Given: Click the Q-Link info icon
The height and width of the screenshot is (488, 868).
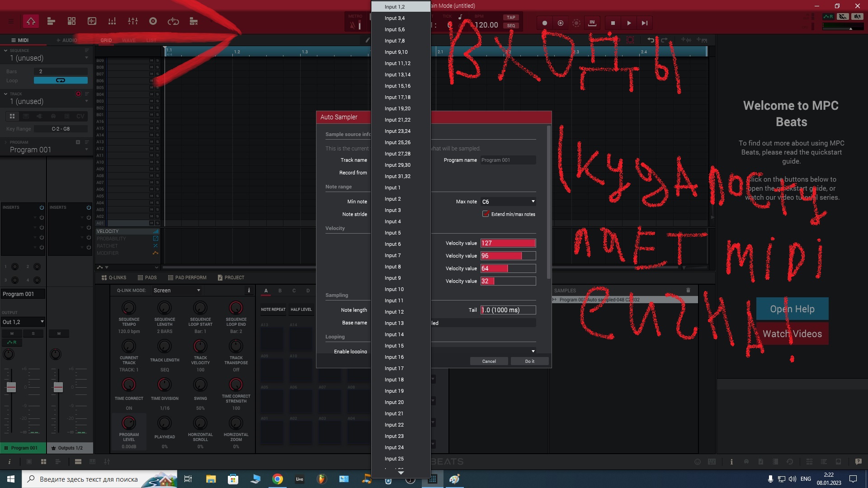Looking at the screenshot, I should tap(249, 291).
